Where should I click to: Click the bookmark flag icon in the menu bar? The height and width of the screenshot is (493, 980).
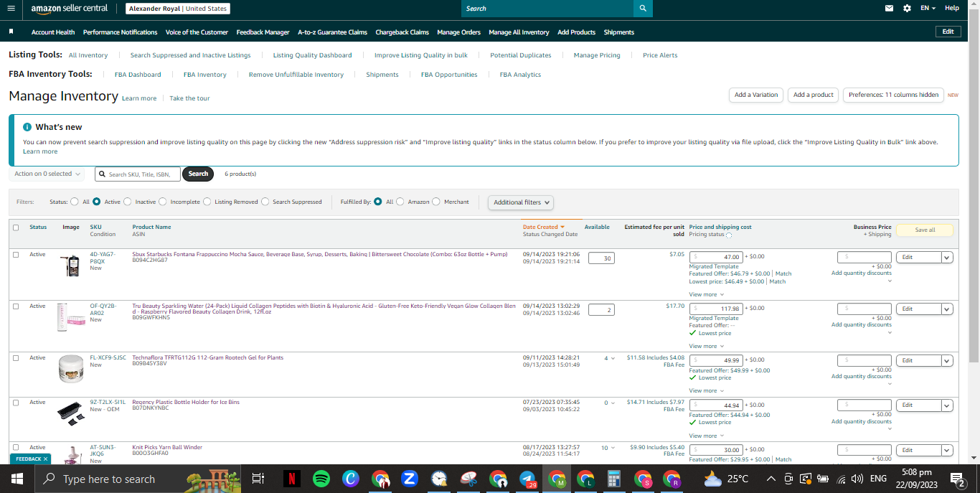point(11,32)
